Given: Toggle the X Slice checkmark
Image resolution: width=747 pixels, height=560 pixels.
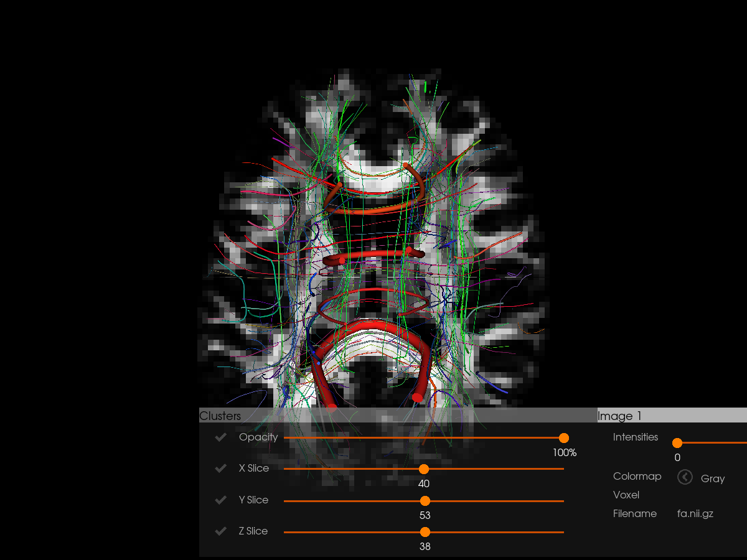Looking at the screenshot, I should 220,469.
